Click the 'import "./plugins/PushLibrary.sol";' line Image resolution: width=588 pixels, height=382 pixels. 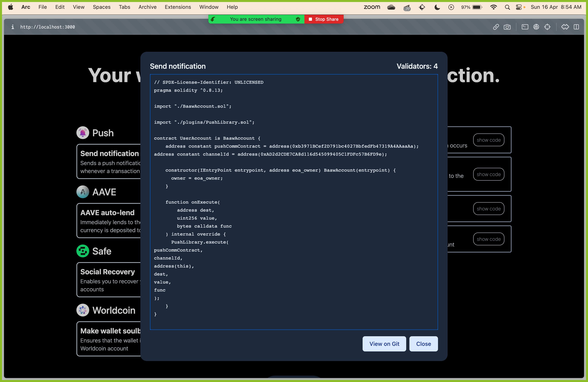point(204,122)
